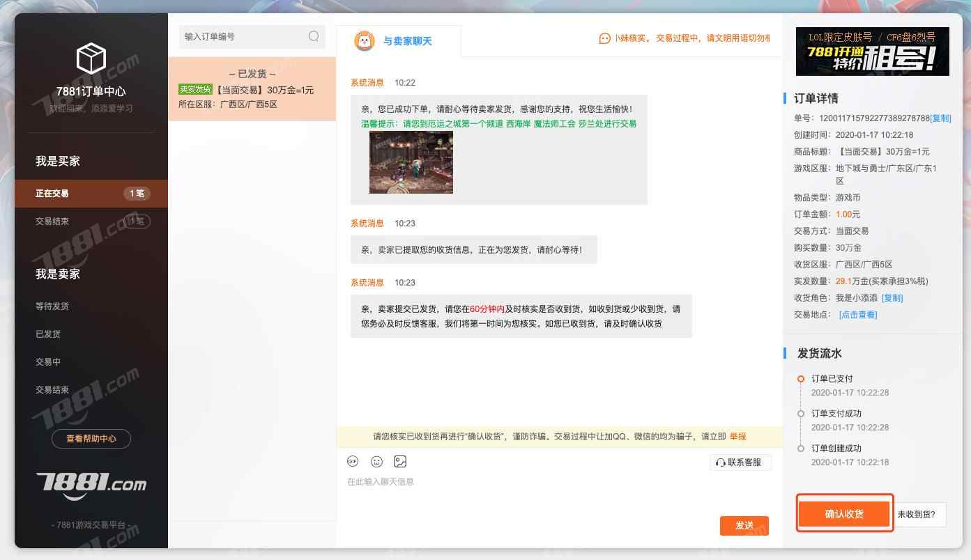
Task: Copy the receiving character name with 复制
Action: point(892,298)
